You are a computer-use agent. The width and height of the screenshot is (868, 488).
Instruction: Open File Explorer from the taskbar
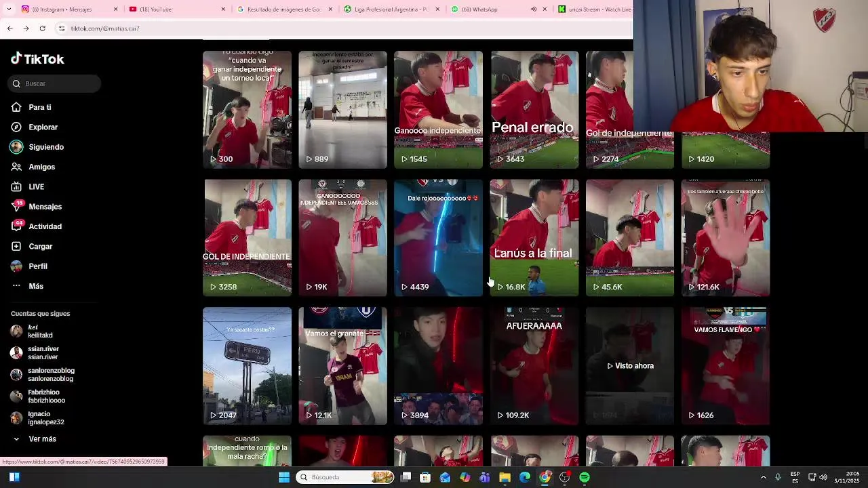(505, 477)
